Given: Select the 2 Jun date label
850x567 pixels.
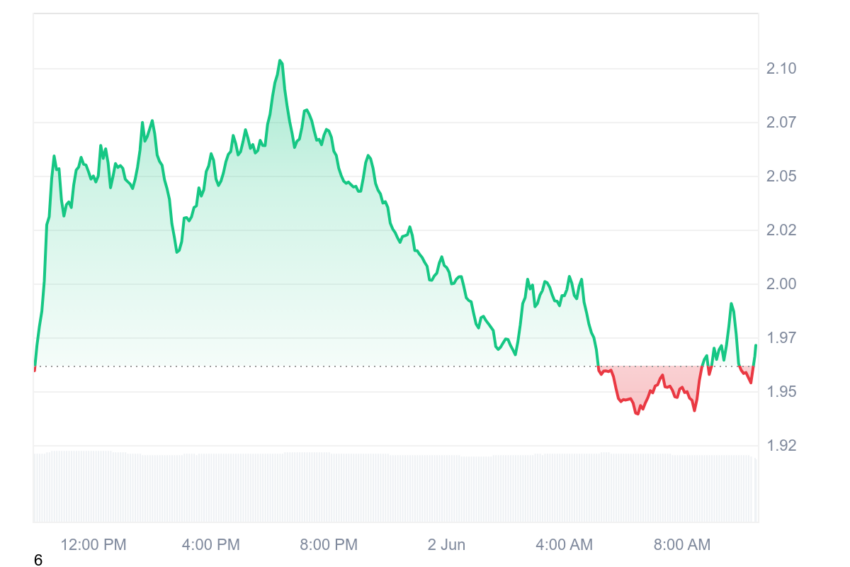Looking at the screenshot, I should 446,545.
